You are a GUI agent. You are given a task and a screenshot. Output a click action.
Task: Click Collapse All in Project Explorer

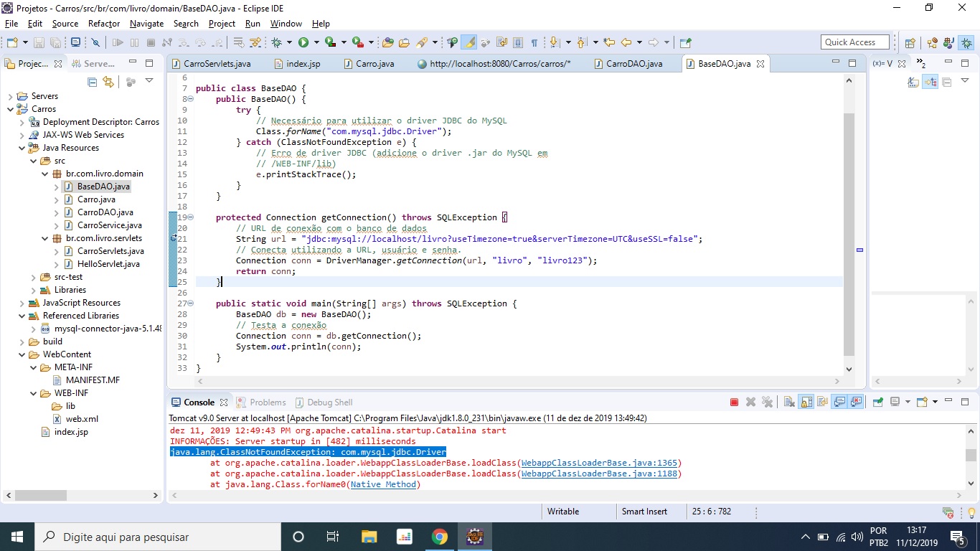click(x=92, y=82)
